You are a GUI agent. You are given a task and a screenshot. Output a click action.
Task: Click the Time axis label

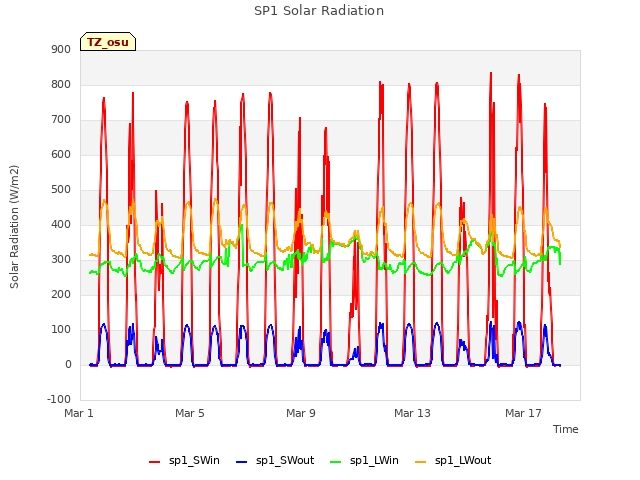click(566, 429)
